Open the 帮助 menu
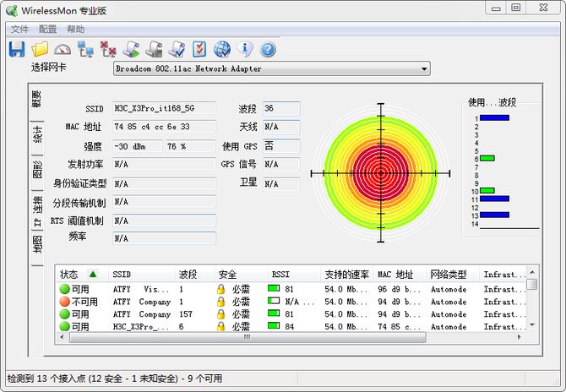Image resolution: width=566 pixels, height=392 pixels. click(x=76, y=30)
